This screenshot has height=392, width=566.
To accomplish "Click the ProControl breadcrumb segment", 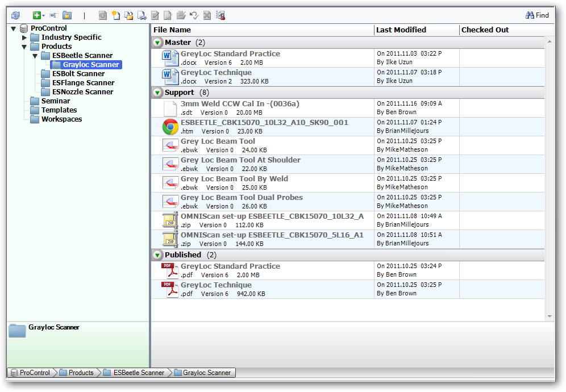I will click(x=31, y=373).
